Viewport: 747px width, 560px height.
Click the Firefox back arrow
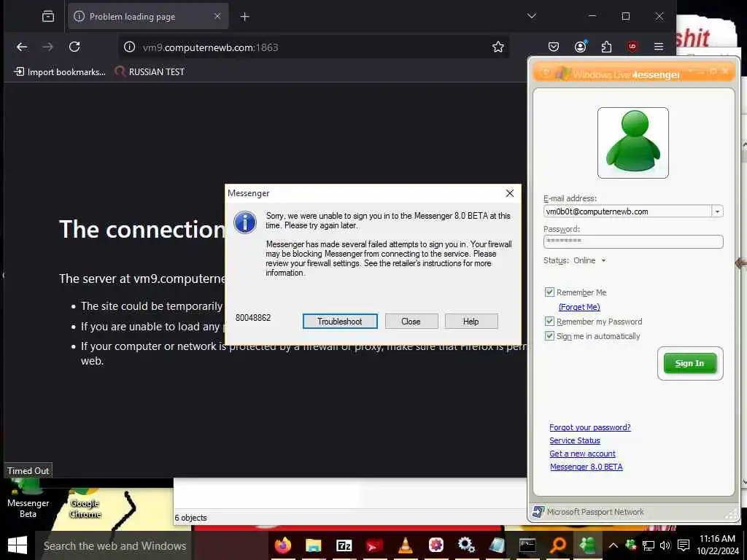pyautogui.click(x=22, y=47)
